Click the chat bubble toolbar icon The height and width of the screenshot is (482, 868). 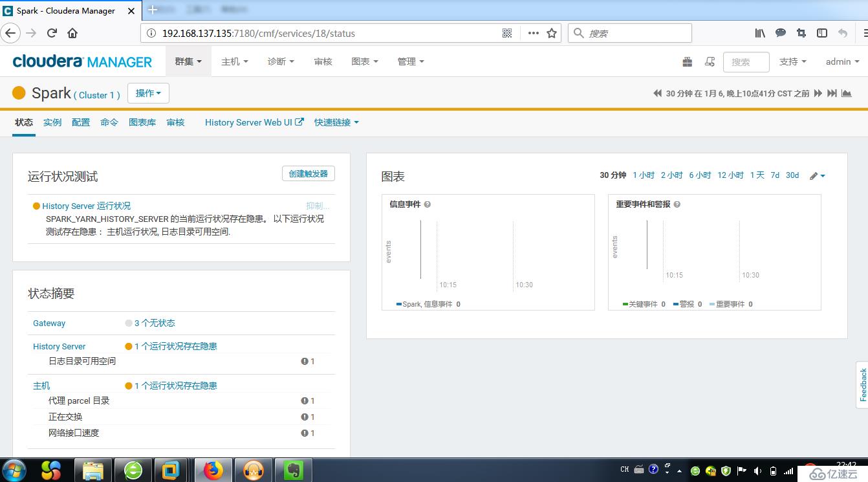pos(781,33)
